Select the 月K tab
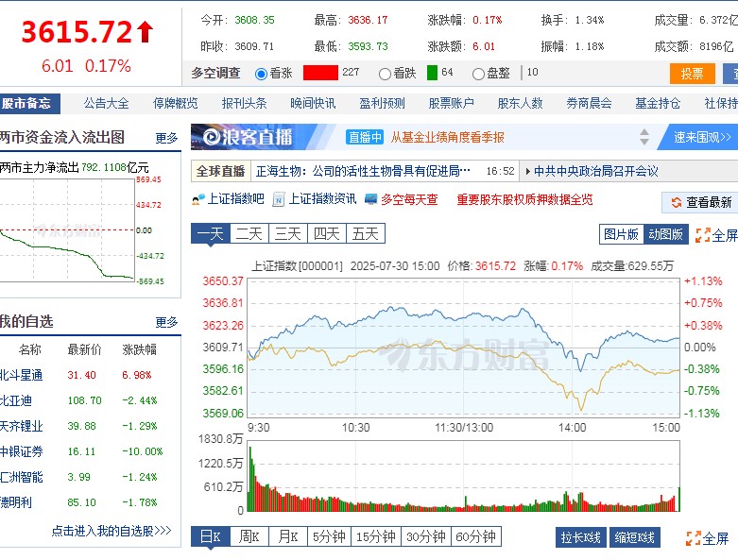Screen dimensions: 738x560 [x=287, y=536]
